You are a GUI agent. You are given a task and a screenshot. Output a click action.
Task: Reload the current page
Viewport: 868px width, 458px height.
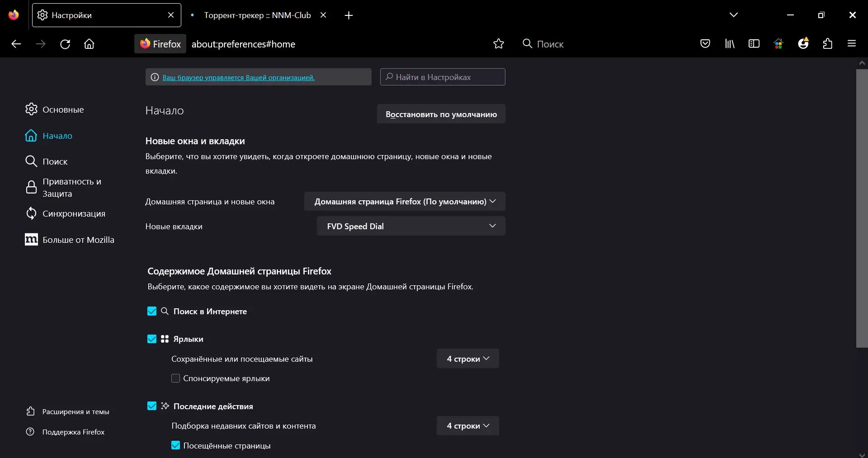65,44
